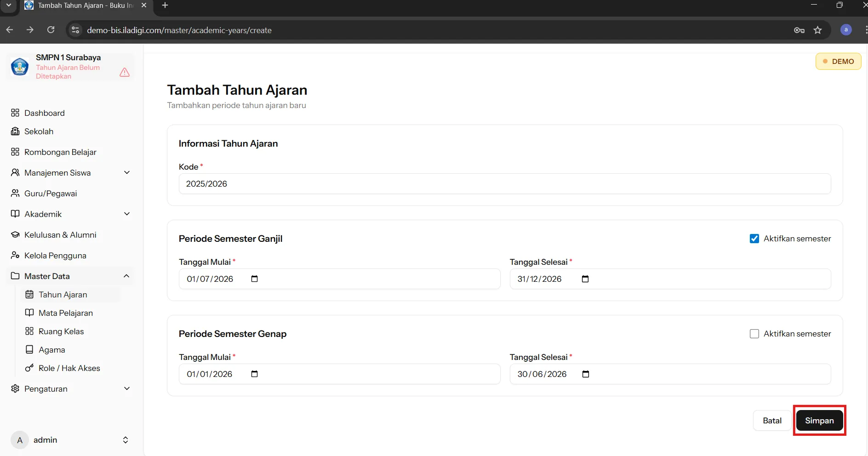This screenshot has height=456, width=868.
Task: Click the Ruang Kelas grid icon
Action: (29, 331)
